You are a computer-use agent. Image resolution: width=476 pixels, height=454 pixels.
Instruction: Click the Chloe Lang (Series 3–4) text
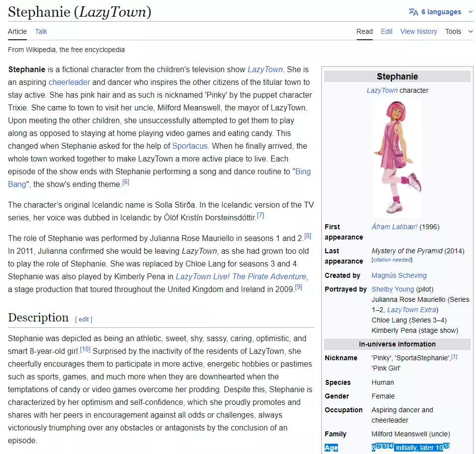[x=409, y=320]
